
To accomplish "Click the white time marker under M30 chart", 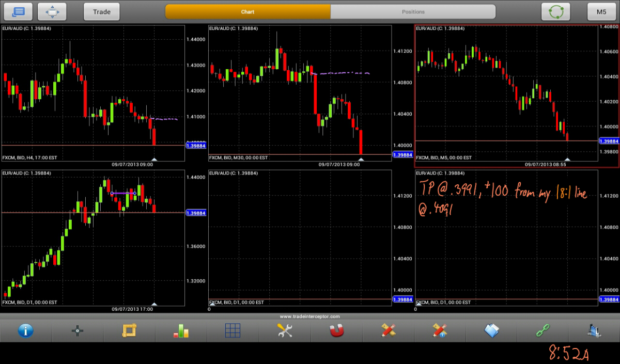I will point(361,160).
